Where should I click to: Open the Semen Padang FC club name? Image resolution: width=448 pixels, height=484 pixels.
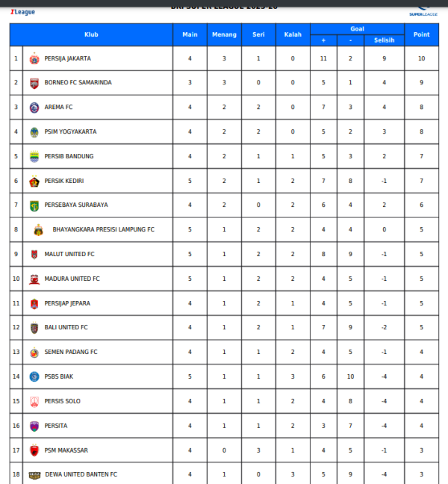click(x=71, y=353)
